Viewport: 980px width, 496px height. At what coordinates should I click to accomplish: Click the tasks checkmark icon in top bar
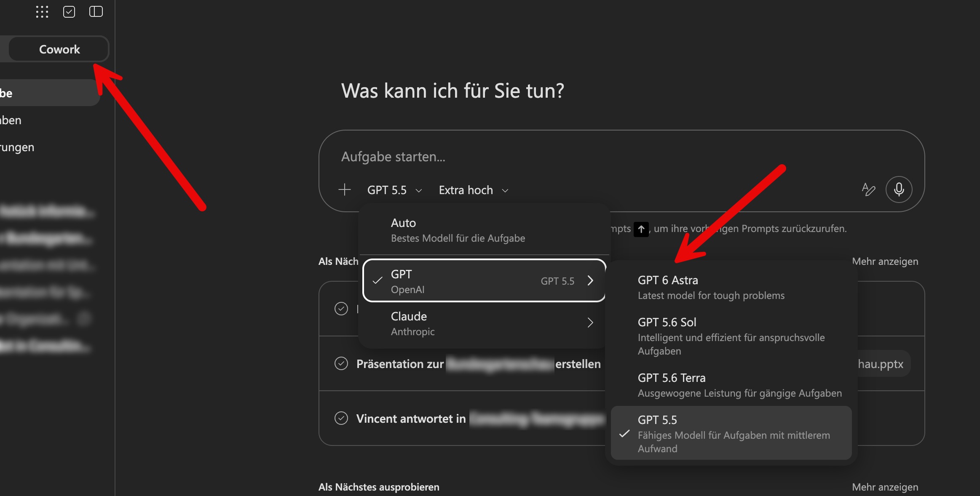69,12
